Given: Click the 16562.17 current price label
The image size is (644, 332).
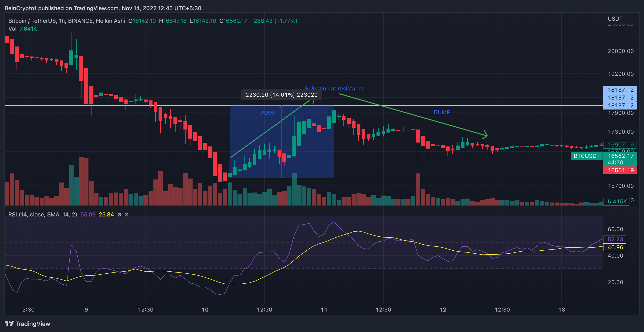Looking at the screenshot, I should point(620,156).
